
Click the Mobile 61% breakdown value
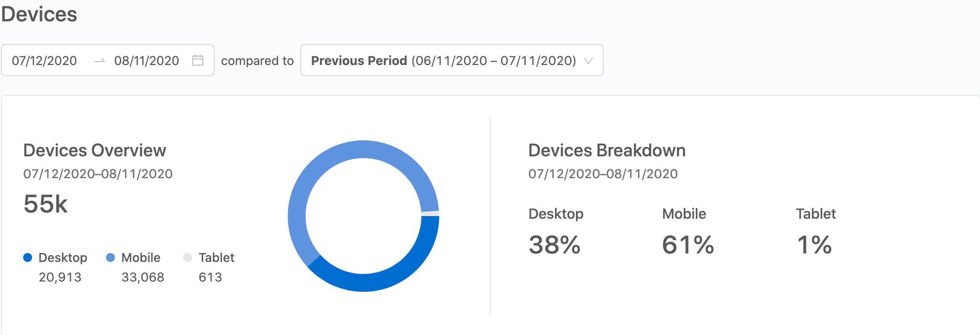tap(688, 245)
